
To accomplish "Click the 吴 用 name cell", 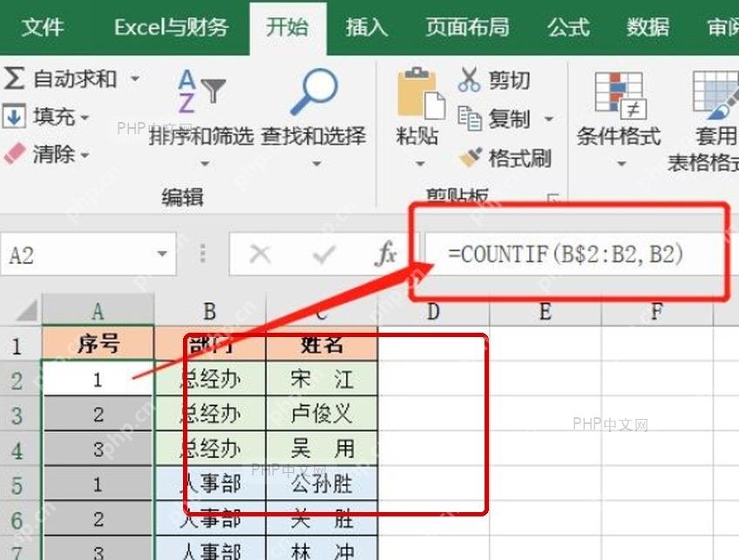I will [322, 449].
